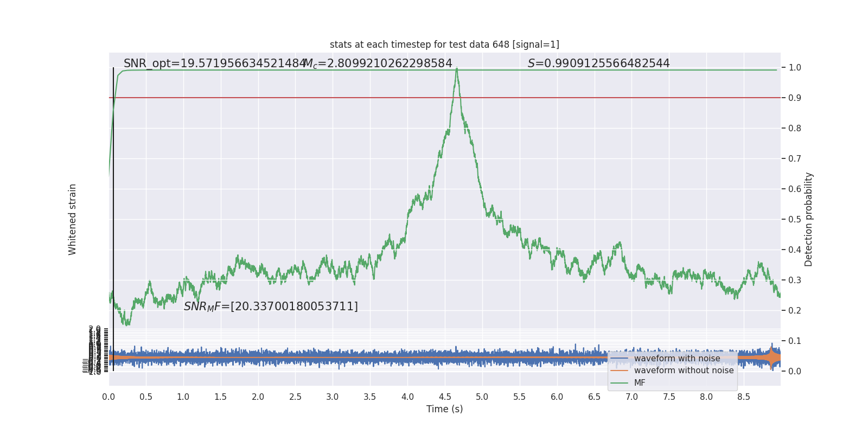Click detection probability tick 0.9
Image resolution: width=868 pixels, height=434 pixels.
795,98
